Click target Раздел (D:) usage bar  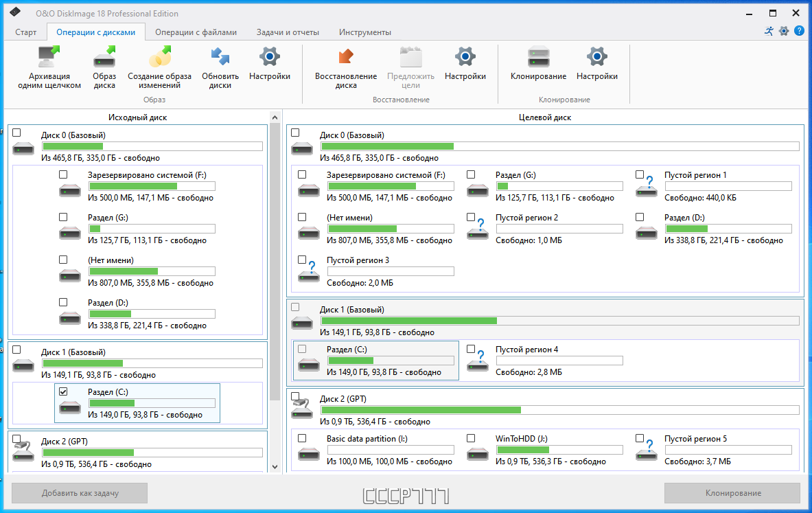[728, 229]
